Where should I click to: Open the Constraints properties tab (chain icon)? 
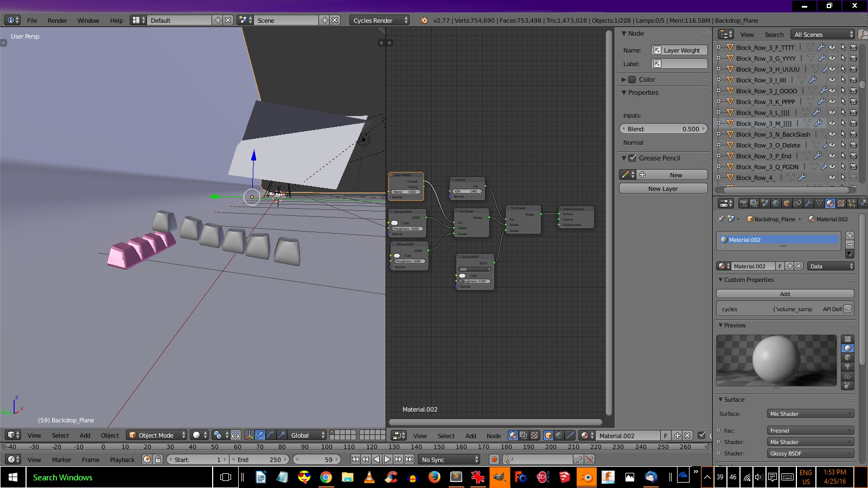point(797,203)
